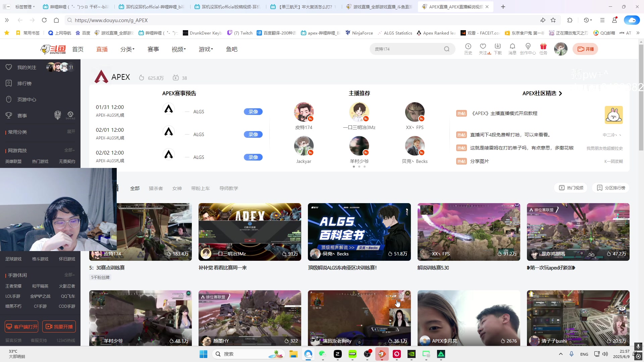Viewport: 644px width, 362px height.
Task: Click the taskbar volume speaker icon
Action: point(605,354)
